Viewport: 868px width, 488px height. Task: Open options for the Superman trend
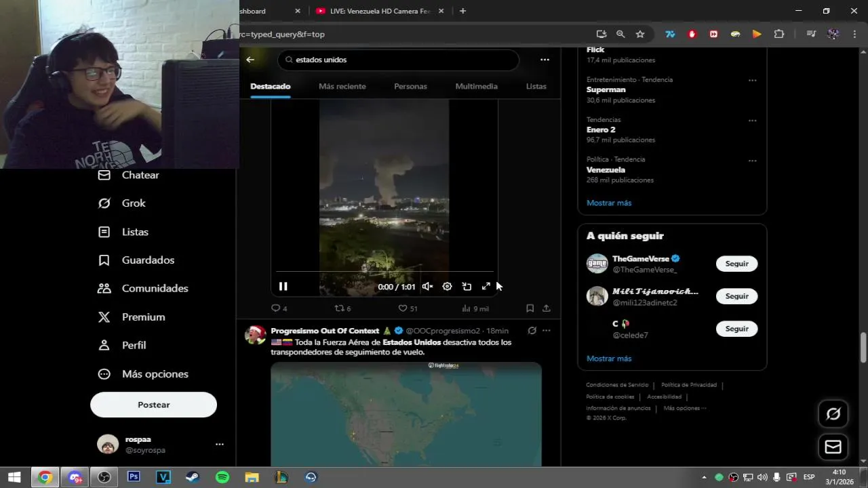click(x=752, y=81)
